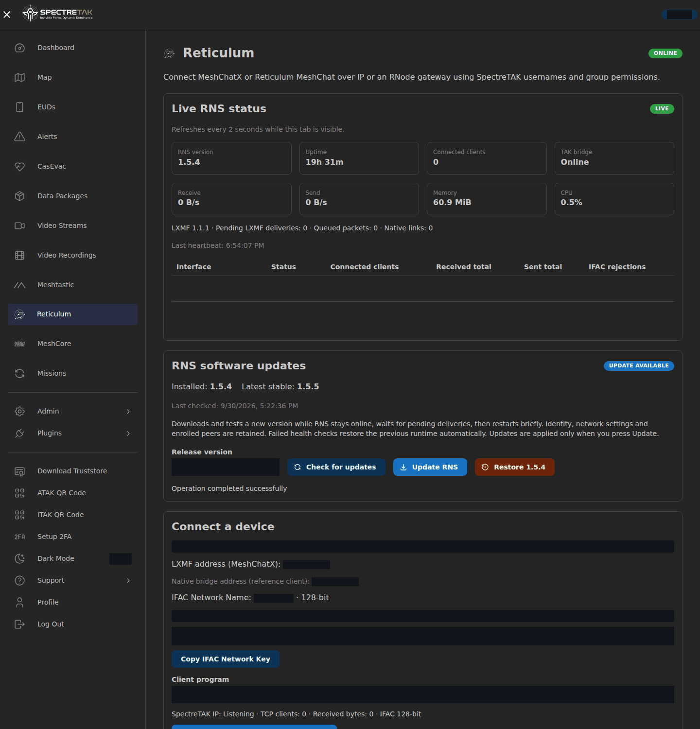Open the Dashboard icon in sidebar

pos(19,48)
